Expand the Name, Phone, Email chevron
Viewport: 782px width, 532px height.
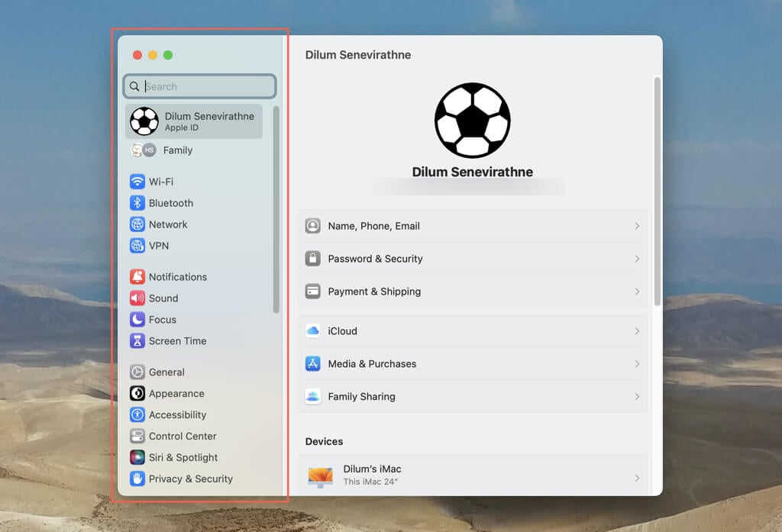coord(638,226)
